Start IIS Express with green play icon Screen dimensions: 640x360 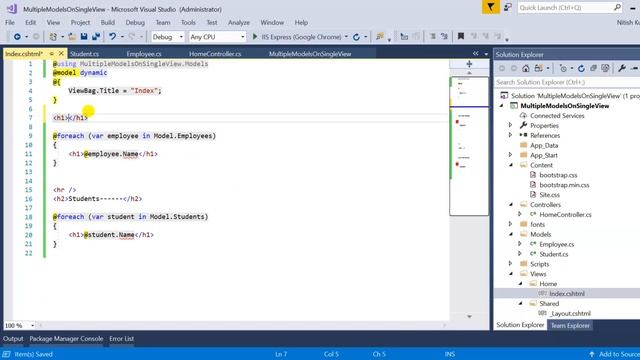[255, 37]
